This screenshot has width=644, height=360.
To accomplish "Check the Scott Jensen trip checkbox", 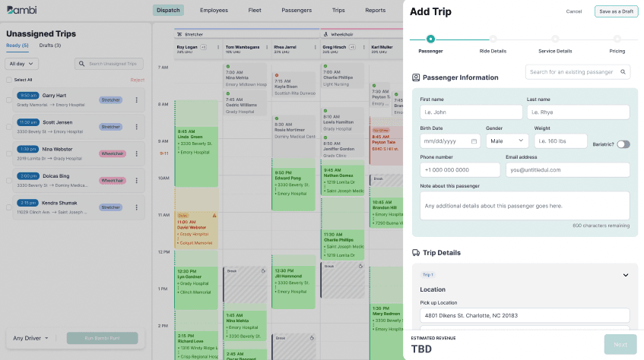I will (8, 127).
